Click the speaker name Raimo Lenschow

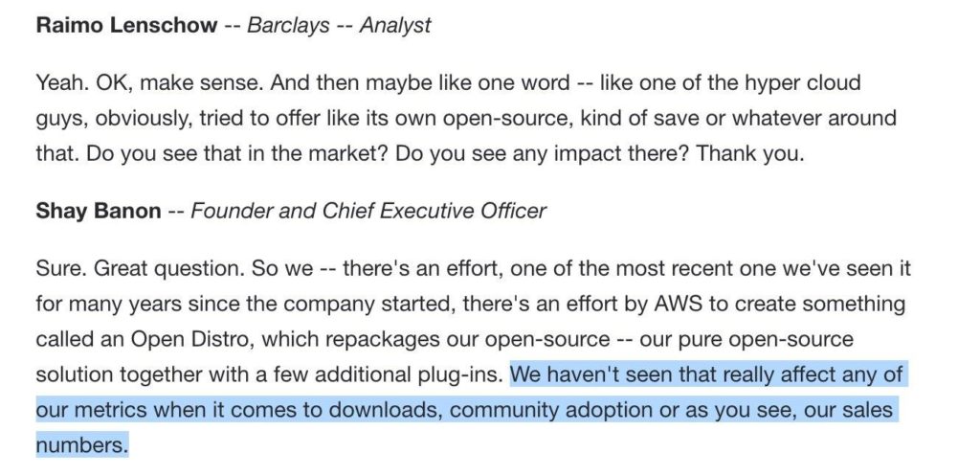click(127, 25)
